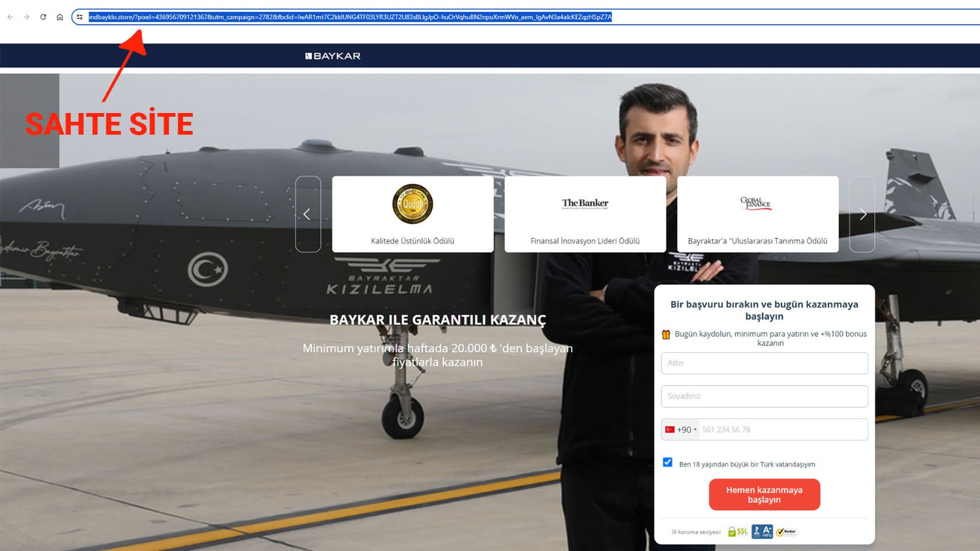Image resolution: width=980 pixels, height=551 pixels.
Task: Click the SSL security badge
Action: [738, 531]
